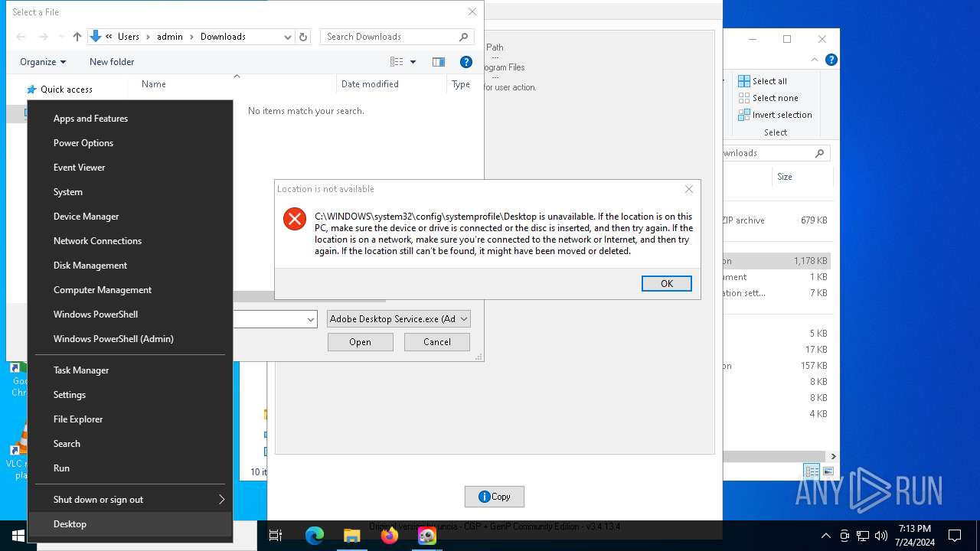Open the Windows Start button
The image size is (980, 551).
[18, 536]
